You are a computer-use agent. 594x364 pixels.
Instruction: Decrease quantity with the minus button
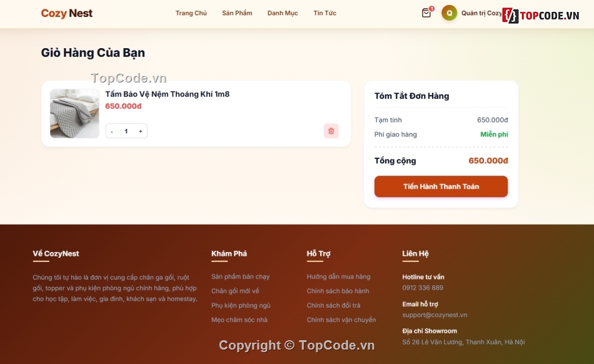click(x=112, y=131)
